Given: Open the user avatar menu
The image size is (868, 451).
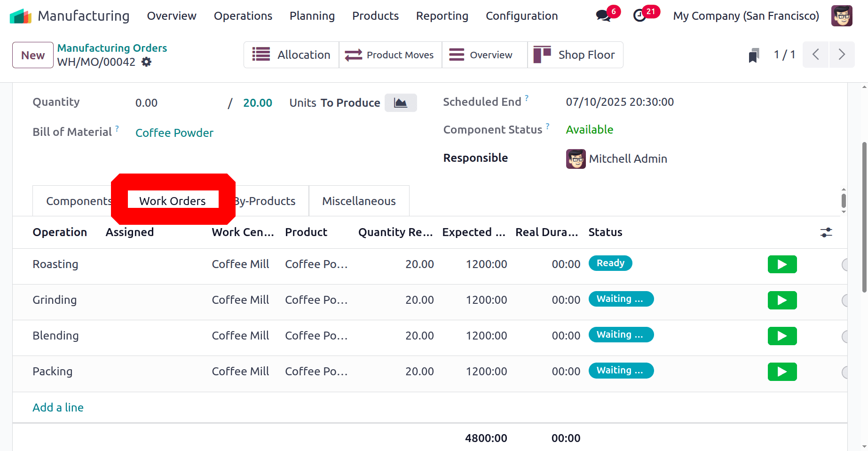Looking at the screenshot, I should 842,16.
